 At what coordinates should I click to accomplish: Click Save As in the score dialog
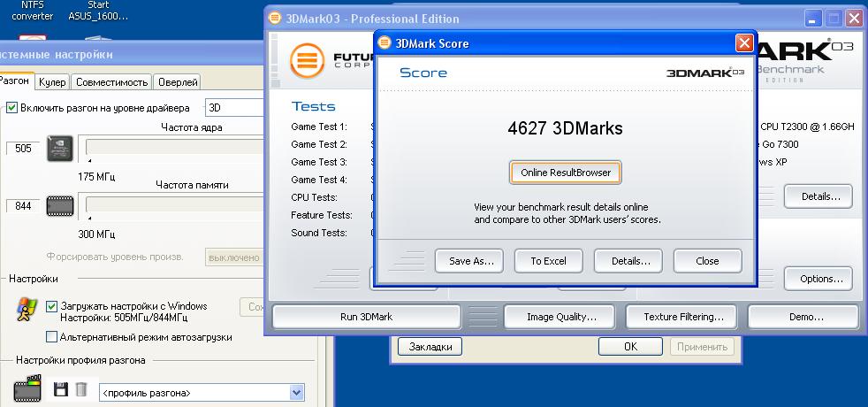(x=469, y=261)
